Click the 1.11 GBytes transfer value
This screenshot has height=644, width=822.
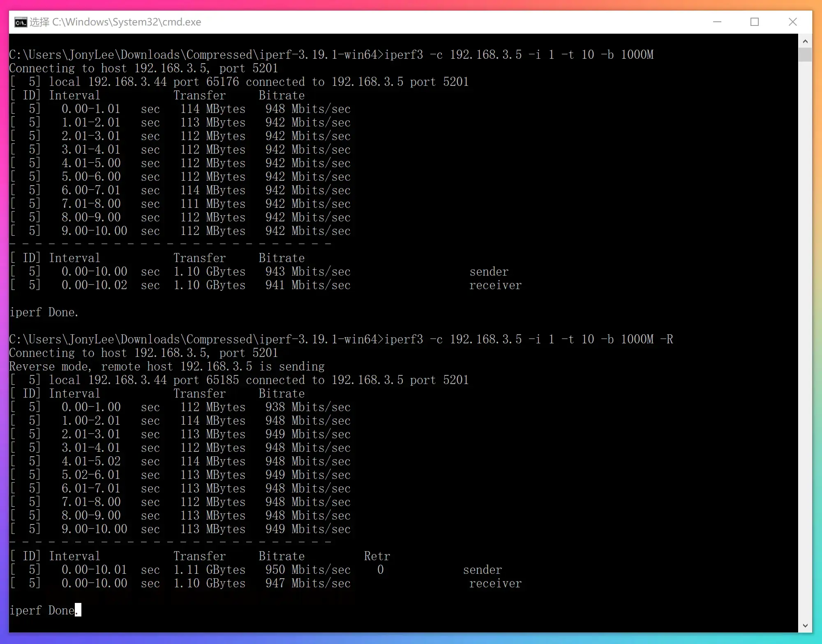point(209,570)
